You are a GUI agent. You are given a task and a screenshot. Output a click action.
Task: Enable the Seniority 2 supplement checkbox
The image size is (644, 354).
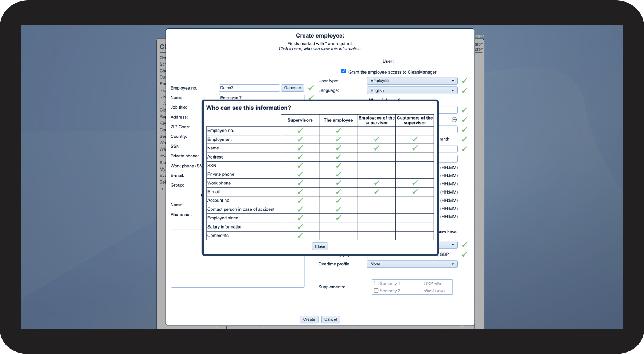(376, 291)
